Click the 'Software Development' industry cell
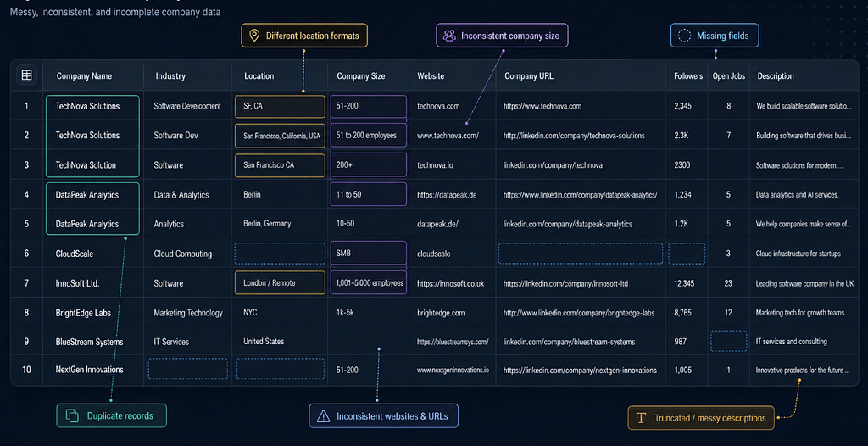 pyautogui.click(x=187, y=106)
